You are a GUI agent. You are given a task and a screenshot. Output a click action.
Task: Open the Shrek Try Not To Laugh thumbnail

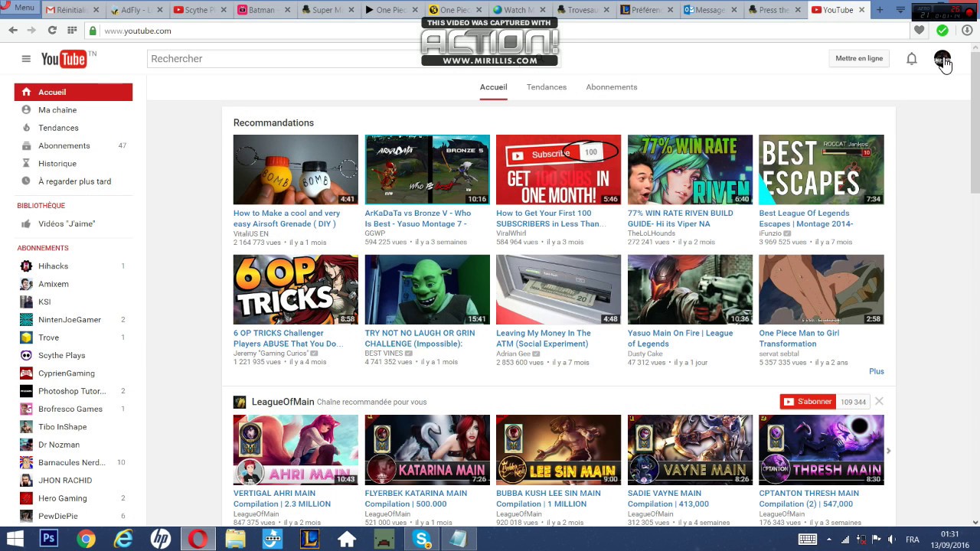(x=427, y=289)
